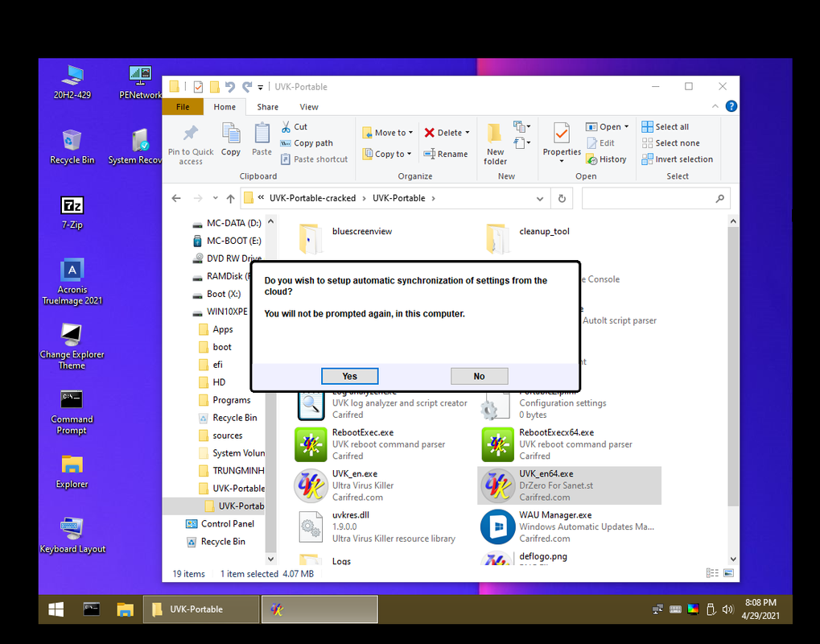Select MC-DATA (D:) in navigation pane

pyautogui.click(x=228, y=223)
